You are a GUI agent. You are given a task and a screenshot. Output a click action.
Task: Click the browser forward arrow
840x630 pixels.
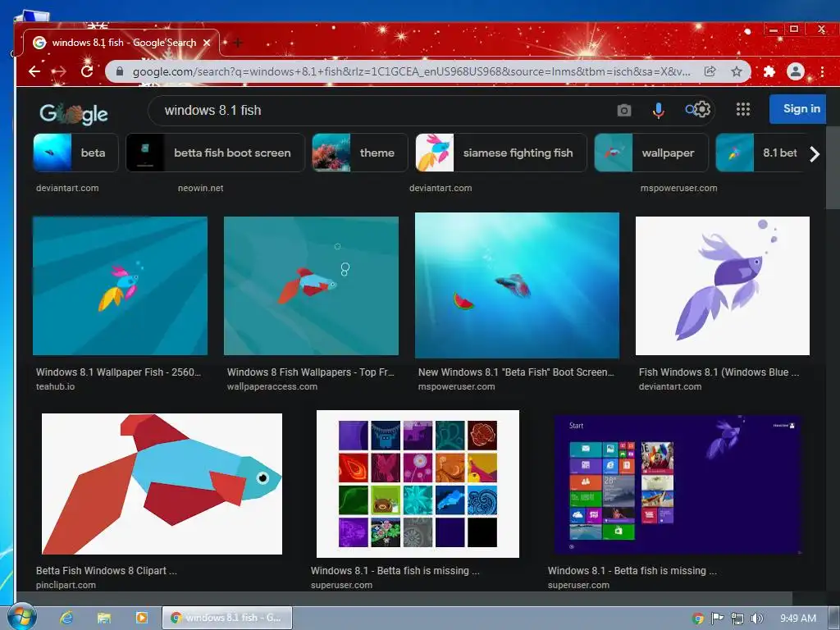[x=59, y=71]
